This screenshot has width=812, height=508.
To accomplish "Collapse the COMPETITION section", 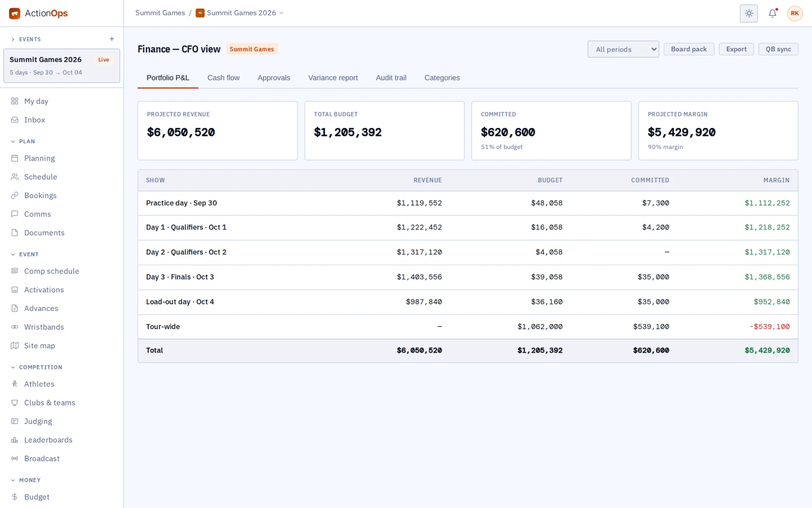I will (36, 367).
